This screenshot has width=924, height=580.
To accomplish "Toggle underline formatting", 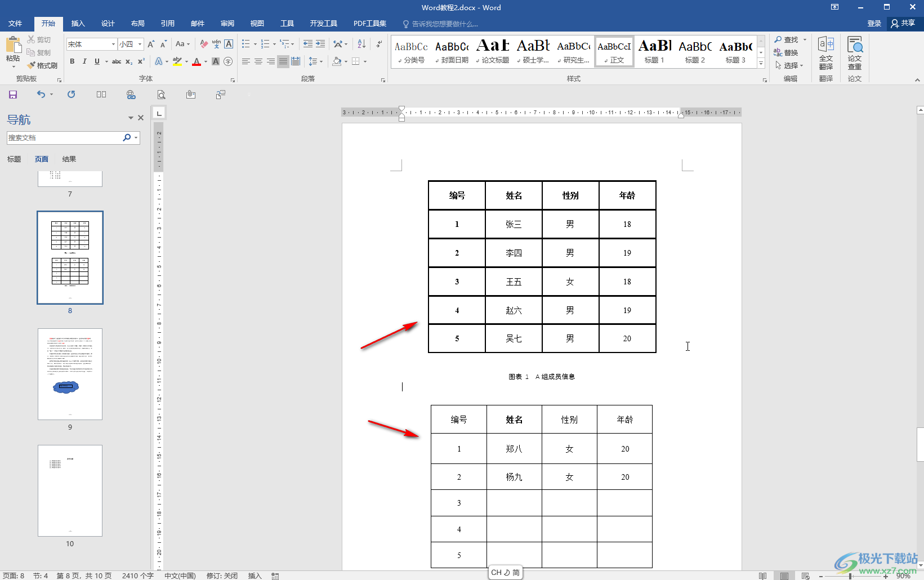I will tap(97, 61).
